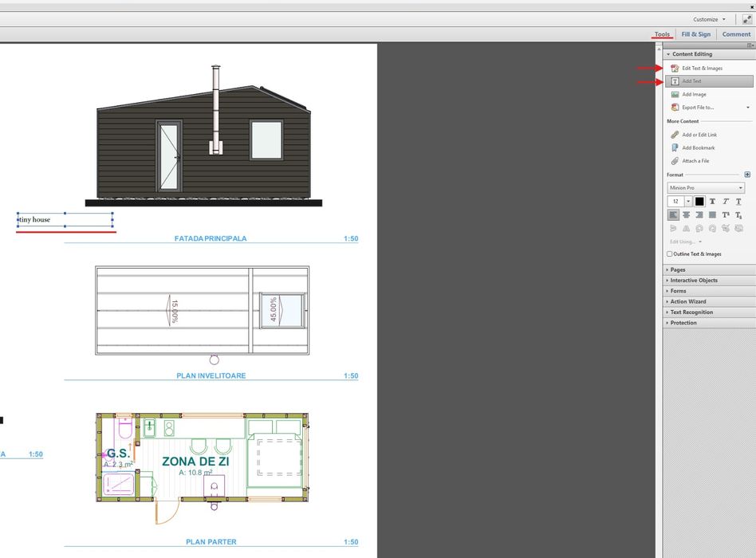The height and width of the screenshot is (558, 756).
Task: Expand the Protection panel
Action: (x=709, y=323)
